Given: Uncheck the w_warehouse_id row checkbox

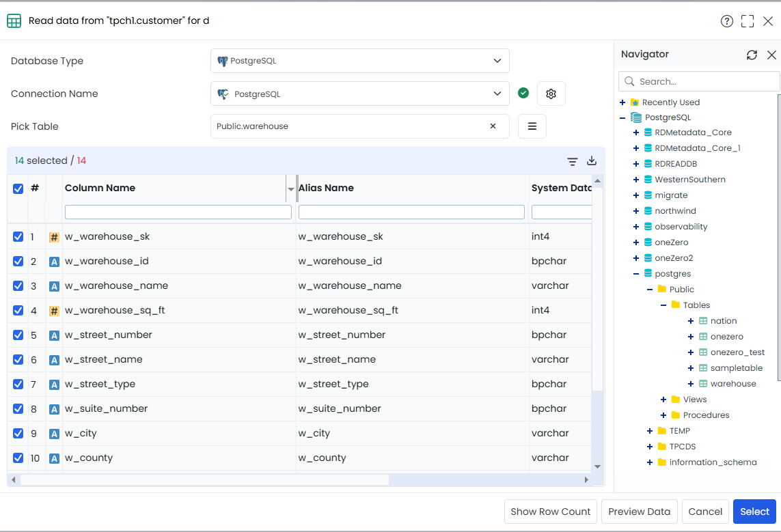Looking at the screenshot, I should (x=18, y=262).
